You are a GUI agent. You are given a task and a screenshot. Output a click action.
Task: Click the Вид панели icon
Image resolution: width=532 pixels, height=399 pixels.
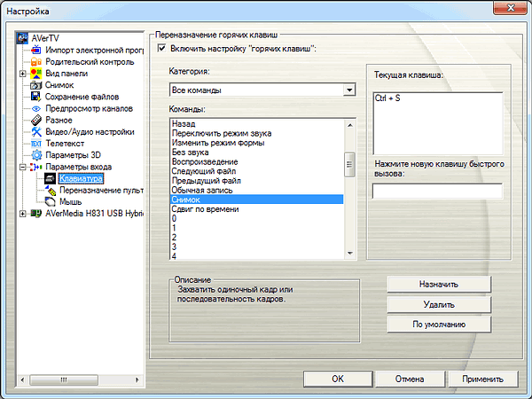coord(36,74)
